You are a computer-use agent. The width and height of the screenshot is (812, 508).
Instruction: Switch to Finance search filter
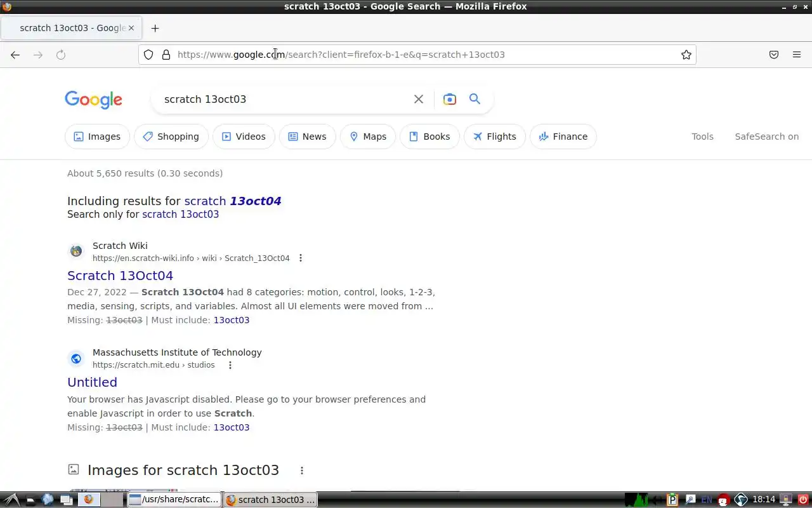click(563, 137)
